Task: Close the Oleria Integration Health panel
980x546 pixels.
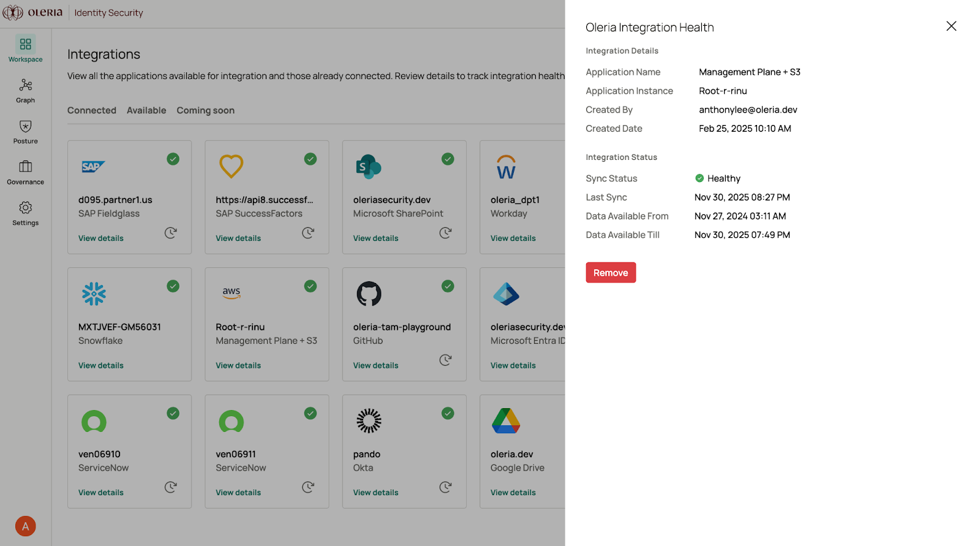Action: (x=951, y=26)
